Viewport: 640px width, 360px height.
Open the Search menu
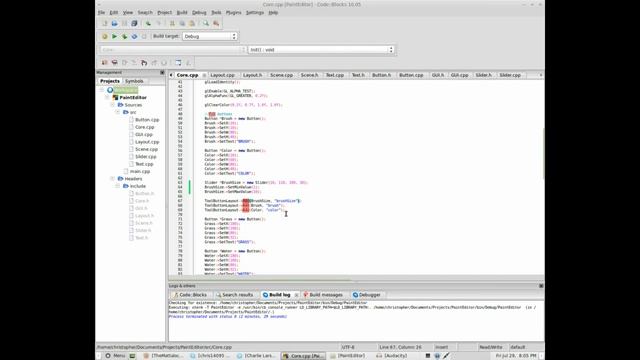[x=145, y=13]
